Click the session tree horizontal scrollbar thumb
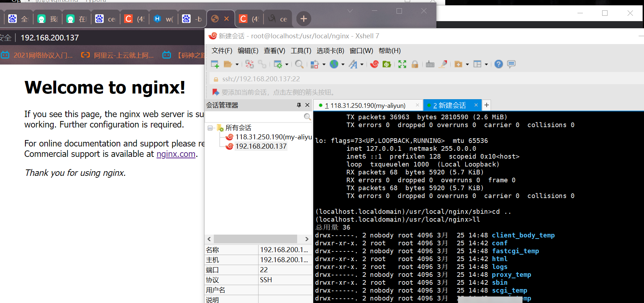644x303 pixels. (x=255, y=239)
